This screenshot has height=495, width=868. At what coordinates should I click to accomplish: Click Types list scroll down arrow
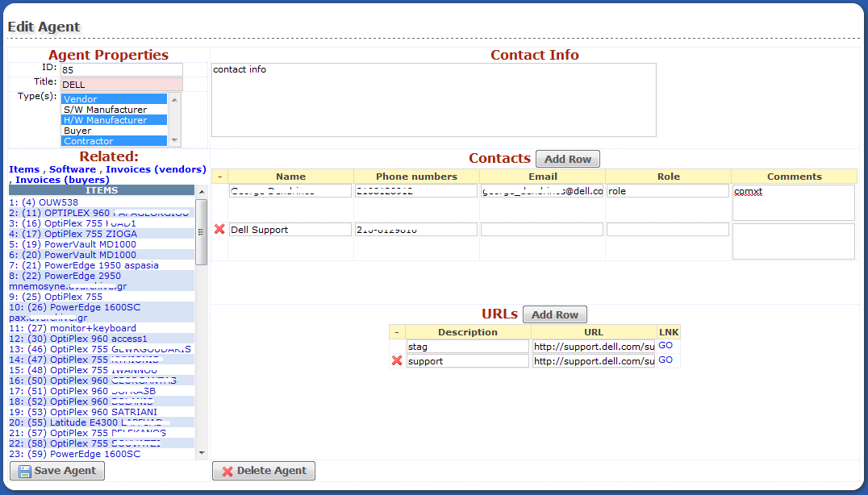174,140
